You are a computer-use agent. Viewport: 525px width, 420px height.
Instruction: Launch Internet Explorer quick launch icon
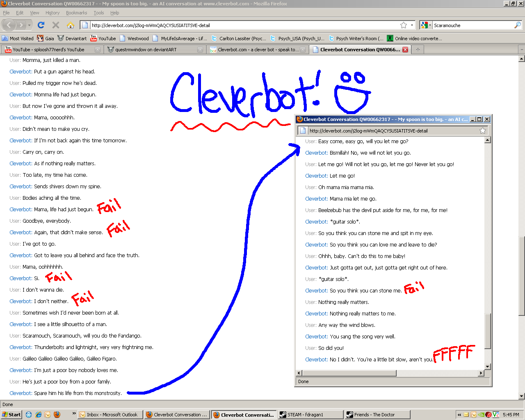coord(38,415)
